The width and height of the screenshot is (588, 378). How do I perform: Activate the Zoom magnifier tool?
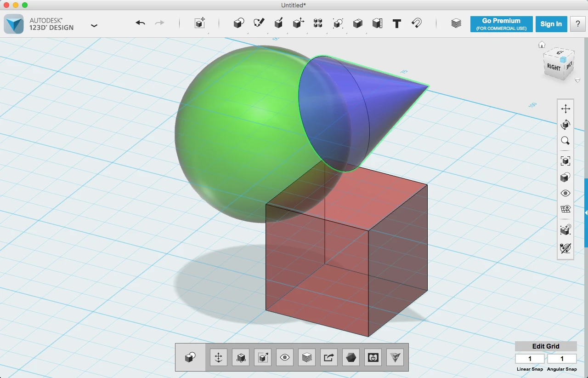coord(565,141)
